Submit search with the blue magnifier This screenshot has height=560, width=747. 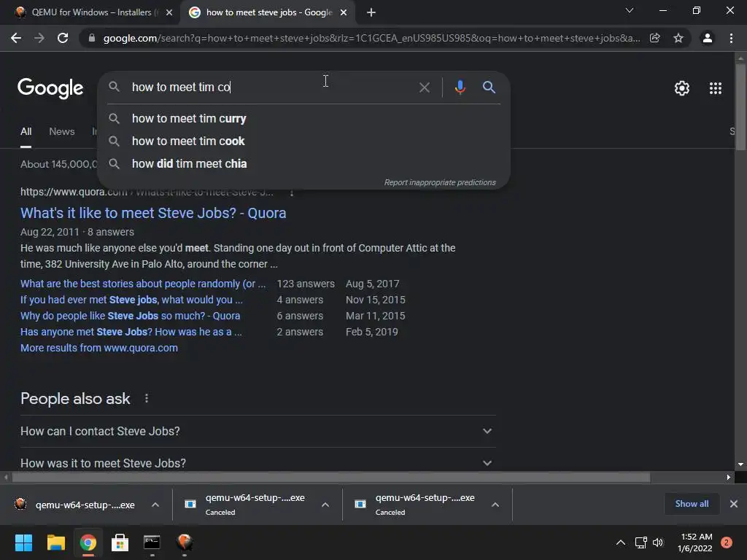(x=489, y=87)
